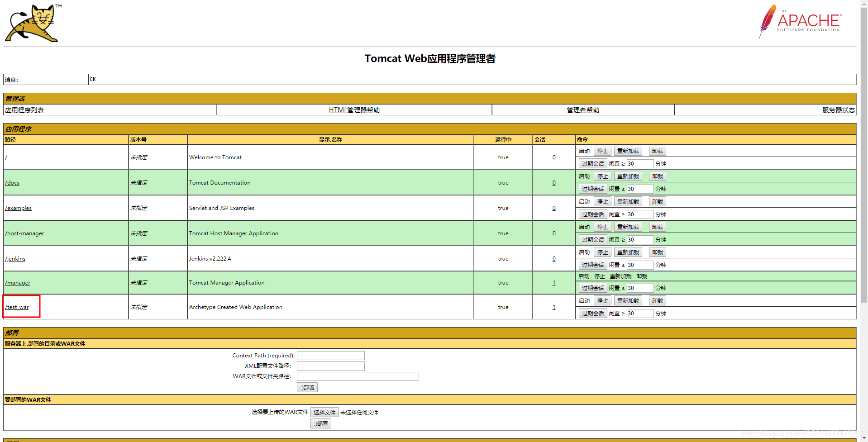Expire sessions for /test_war
The image size is (868, 442).
click(593, 314)
